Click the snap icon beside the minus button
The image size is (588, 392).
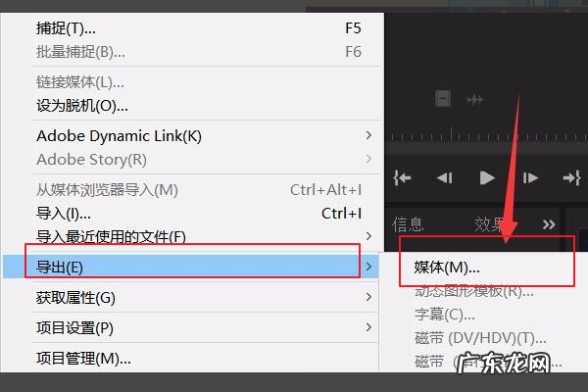click(x=475, y=100)
